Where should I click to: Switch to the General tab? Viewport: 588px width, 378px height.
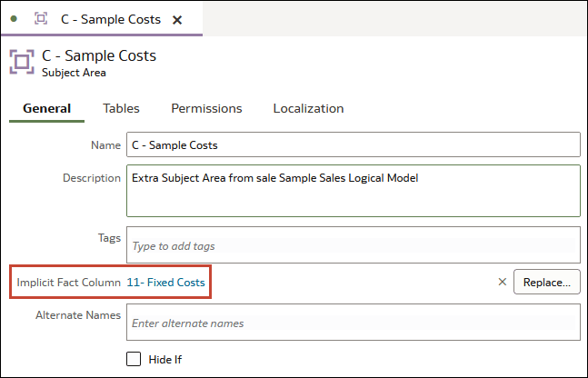coord(46,108)
